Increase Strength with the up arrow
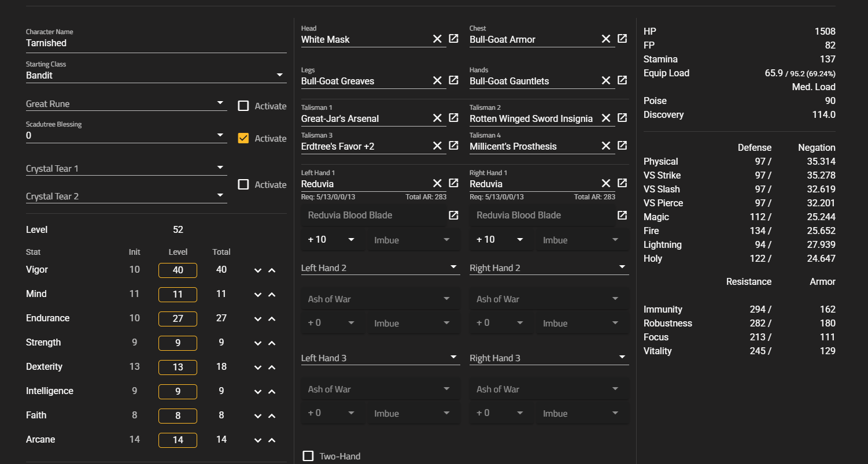868x464 pixels. (x=272, y=343)
